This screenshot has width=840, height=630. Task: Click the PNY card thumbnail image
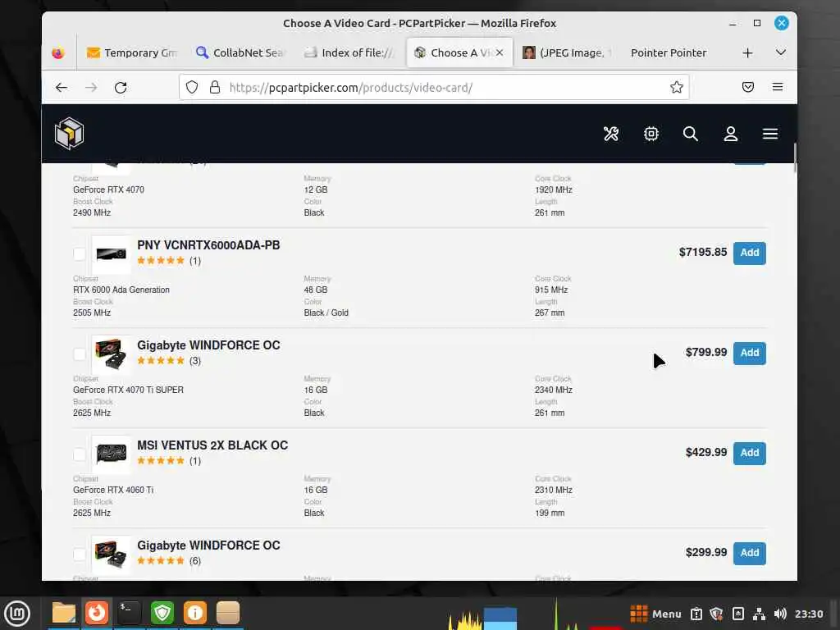point(111,254)
